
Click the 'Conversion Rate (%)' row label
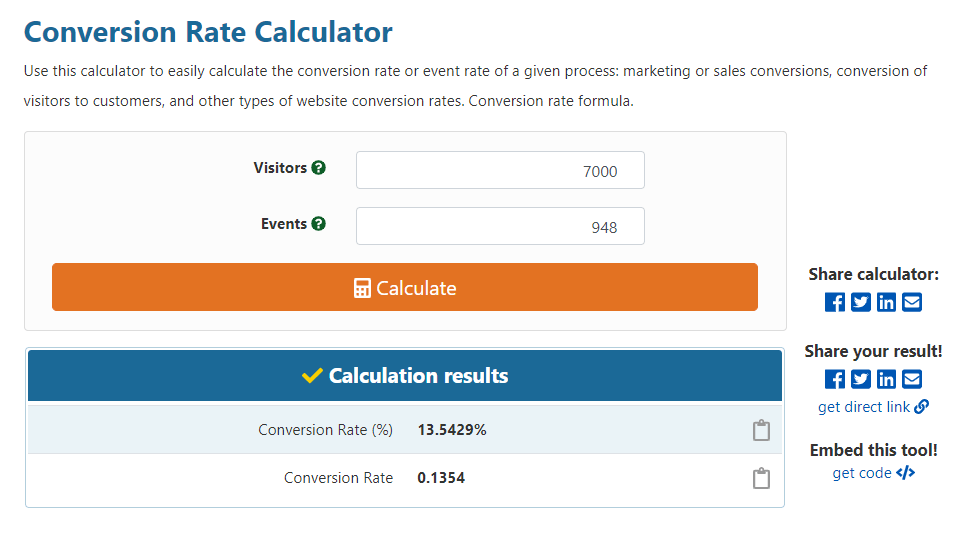pos(325,430)
